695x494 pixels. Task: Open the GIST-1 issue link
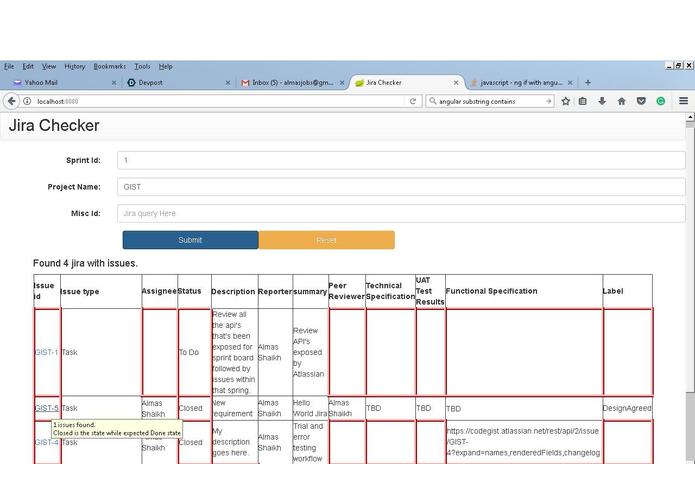[x=46, y=352]
